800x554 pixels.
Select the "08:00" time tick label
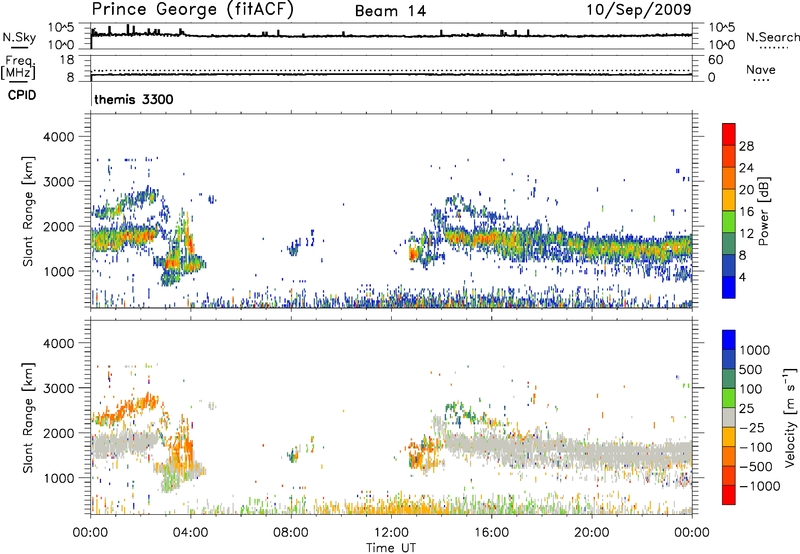tap(291, 533)
